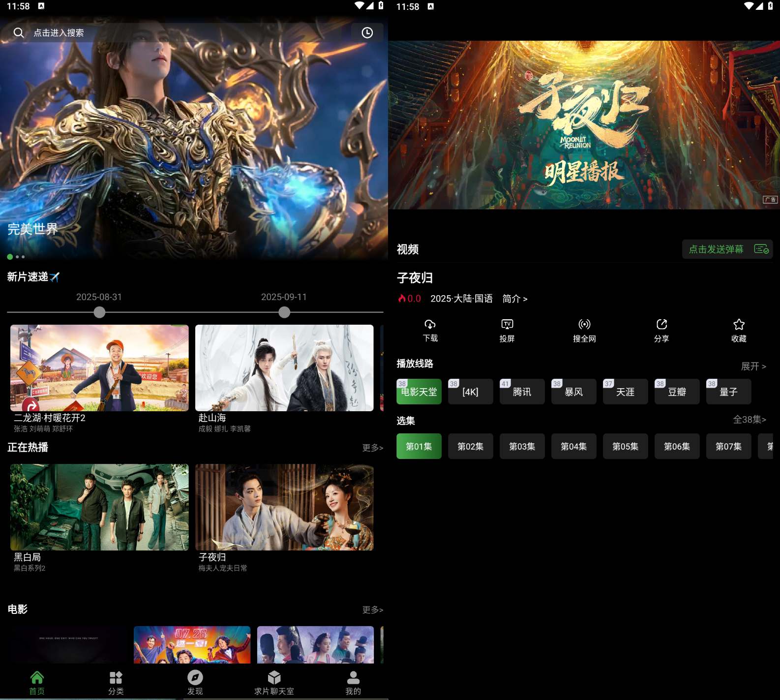Check right screen battery icon
The height and width of the screenshot is (700, 780).
pos(770,6)
